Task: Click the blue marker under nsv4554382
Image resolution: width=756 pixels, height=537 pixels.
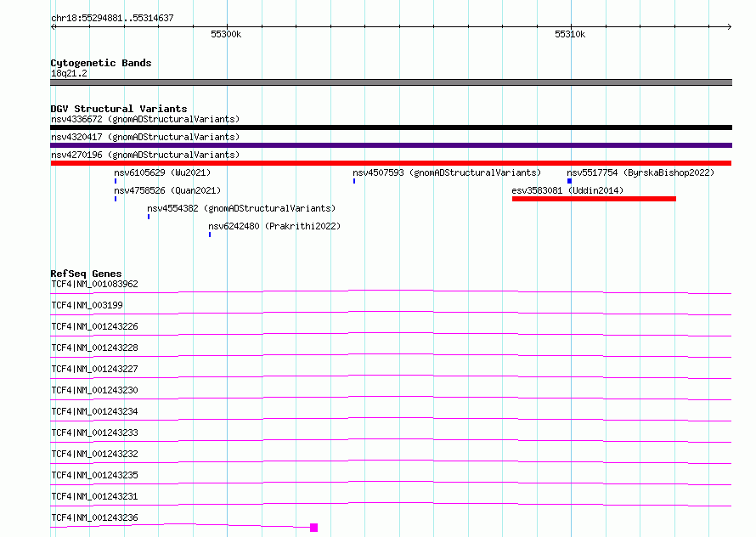Action: click(149, 217)
